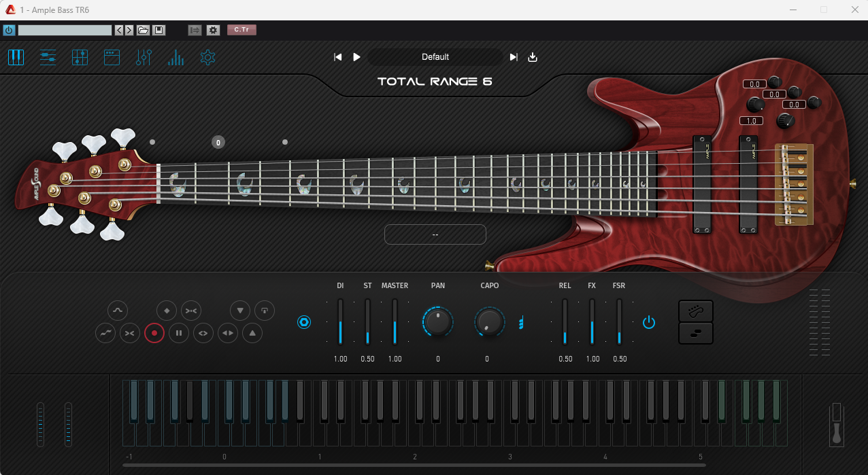The image size is (868, 475).
Task: Toggle the red dot articulation button
Action: pos(154,333)
